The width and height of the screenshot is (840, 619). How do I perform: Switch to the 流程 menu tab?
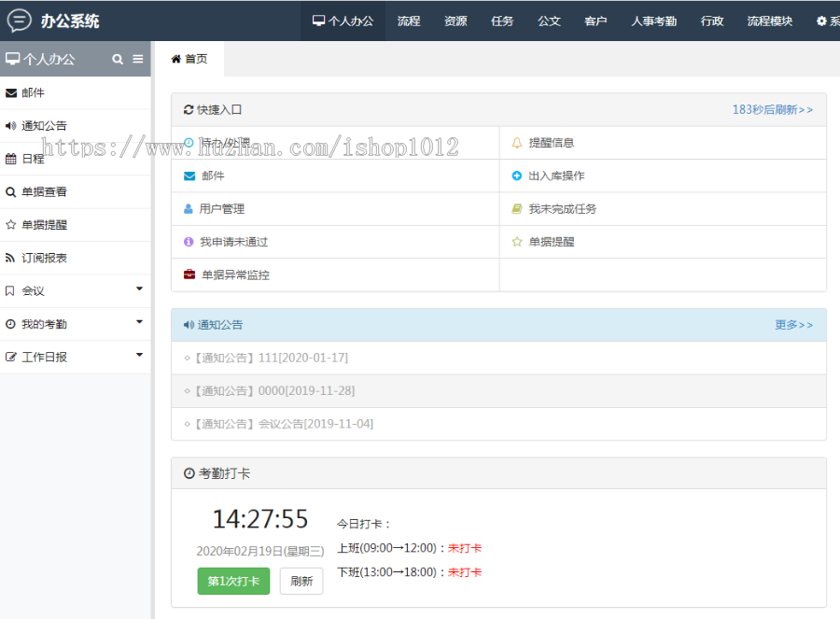pos(409,21)
